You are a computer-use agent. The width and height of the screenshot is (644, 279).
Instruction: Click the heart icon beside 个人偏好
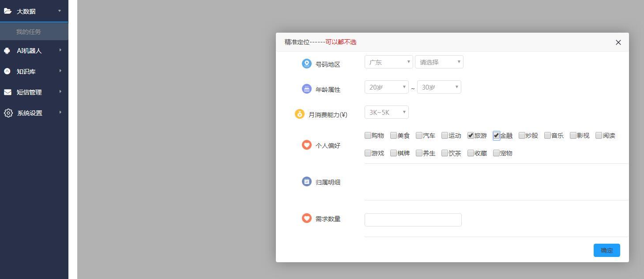click(x=307, y=144)
